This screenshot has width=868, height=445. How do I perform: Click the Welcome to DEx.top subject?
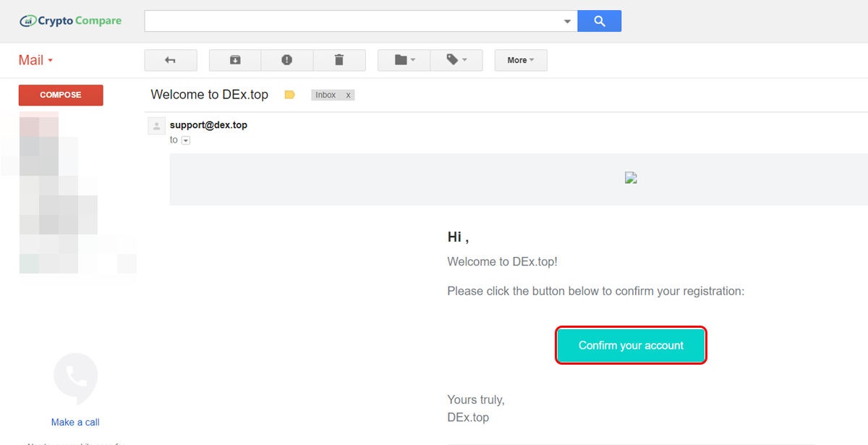[x=210, y=95]
